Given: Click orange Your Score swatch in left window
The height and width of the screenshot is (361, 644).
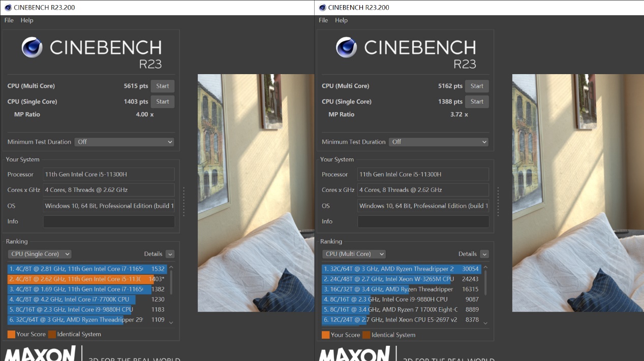Looking at the screenshot, I should [11, 334].
